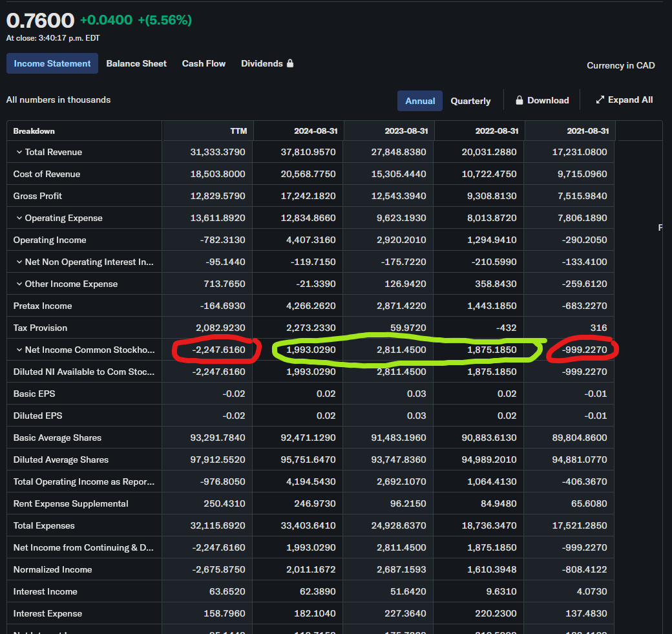Click the 2021-08-31 column header
This screenshot has height=634, width=672.
click(x=587, y=131)
